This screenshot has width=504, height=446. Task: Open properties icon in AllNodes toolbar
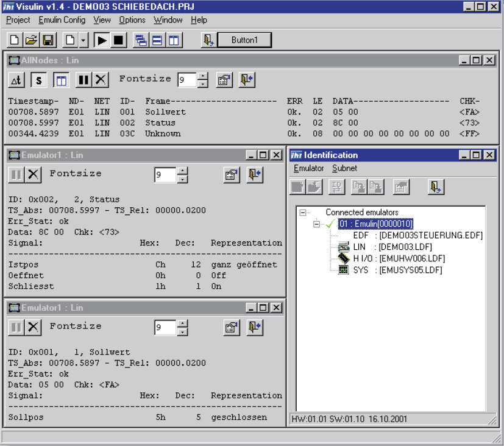click(224, 80)
